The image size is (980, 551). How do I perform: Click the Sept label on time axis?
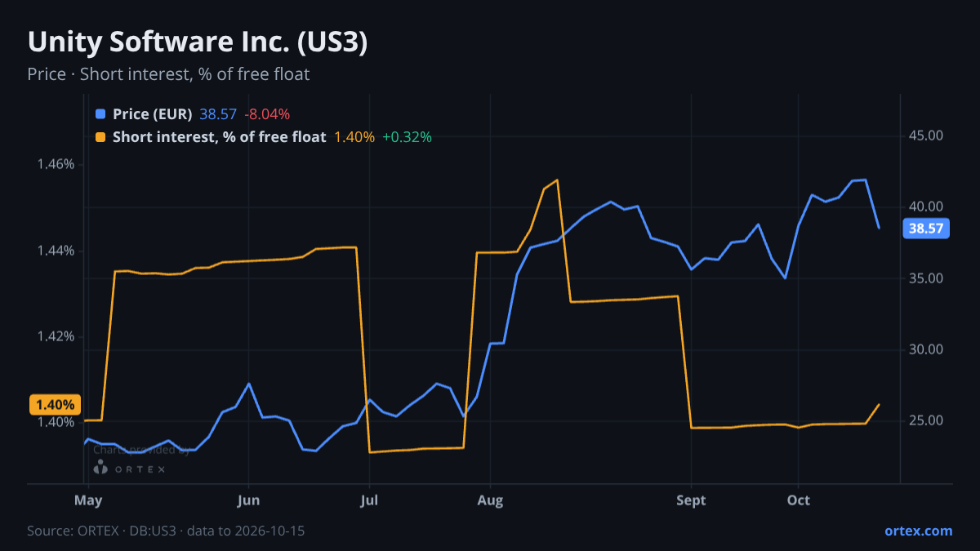pos(691,500)
